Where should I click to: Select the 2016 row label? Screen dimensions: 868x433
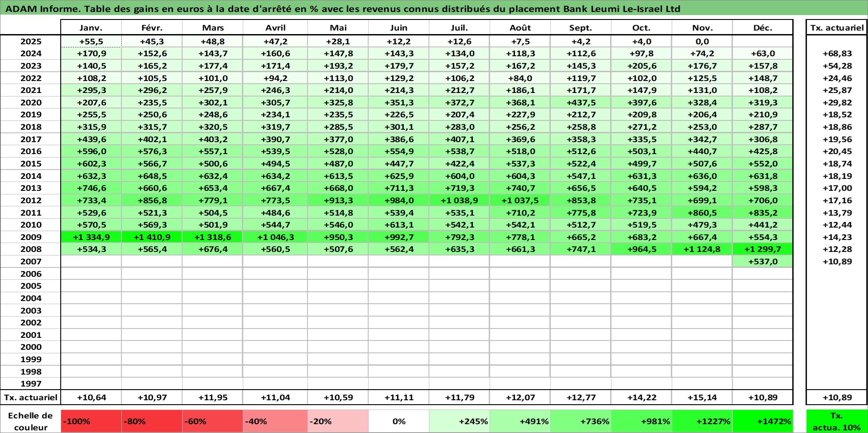point(31,151)
